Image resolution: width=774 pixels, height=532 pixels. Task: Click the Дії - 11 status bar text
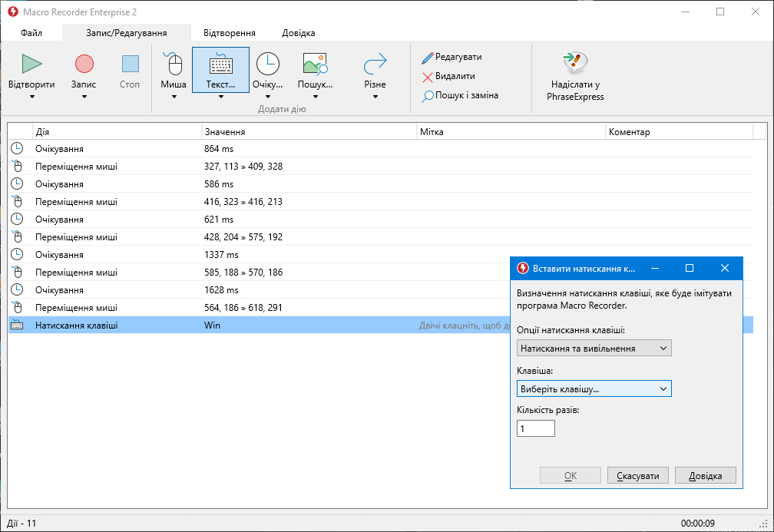(x=21, y=523)
